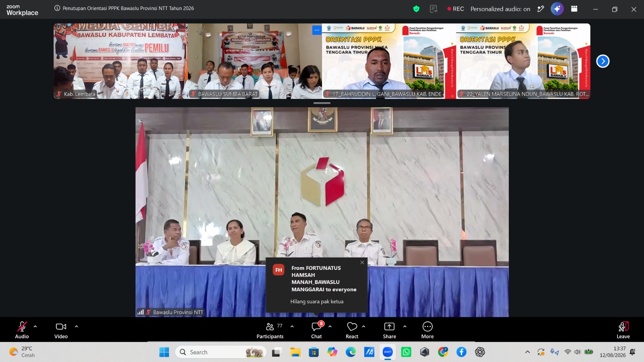
Task: Expand the React options caret
Action: pyautogui.click(x=364, y=327)
